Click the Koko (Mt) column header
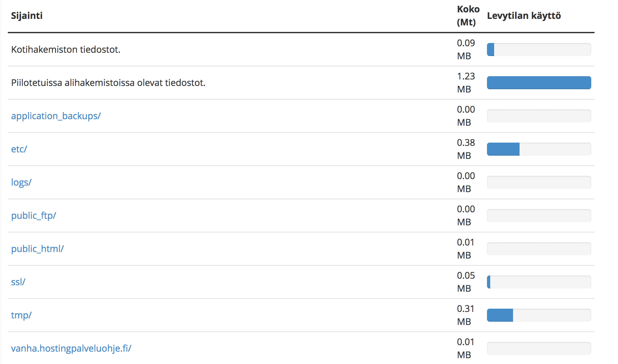 [x=468, y=16]
